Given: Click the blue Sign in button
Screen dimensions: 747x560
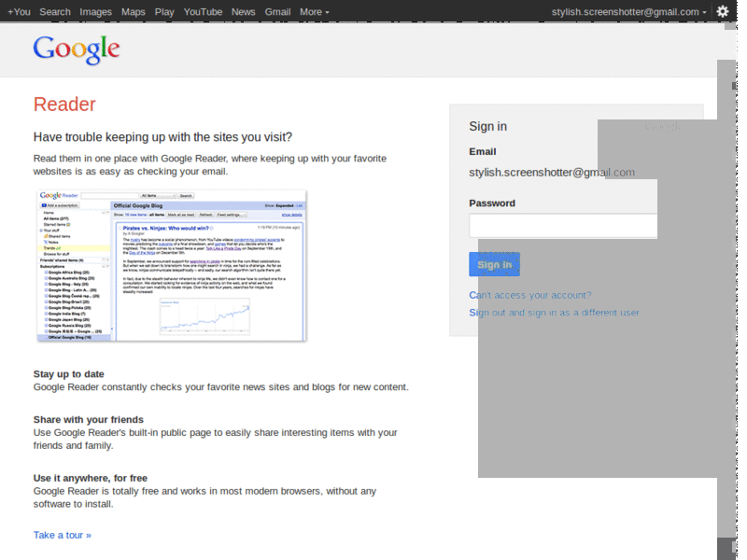Looking at the screenshot, I should 495,264.
